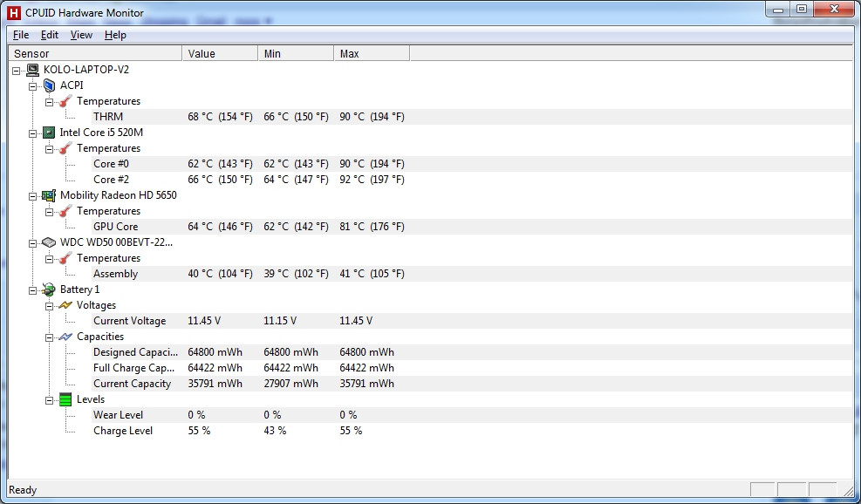Maximize the Hardware Monitor window

802,10
